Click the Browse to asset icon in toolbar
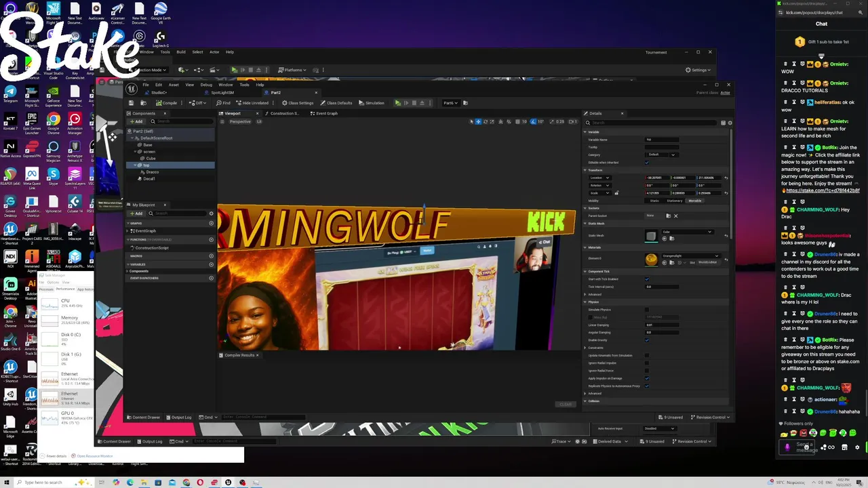 143,103
